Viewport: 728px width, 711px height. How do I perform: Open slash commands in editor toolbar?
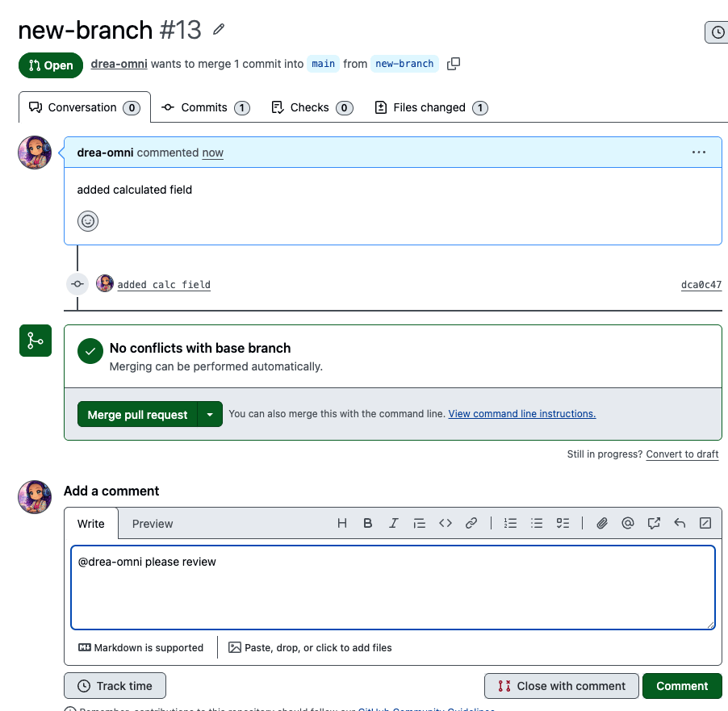(x=705, y=524)
